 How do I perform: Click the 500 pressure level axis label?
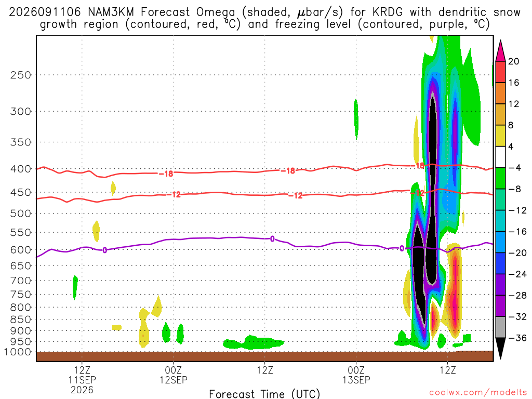coord(21,214)
